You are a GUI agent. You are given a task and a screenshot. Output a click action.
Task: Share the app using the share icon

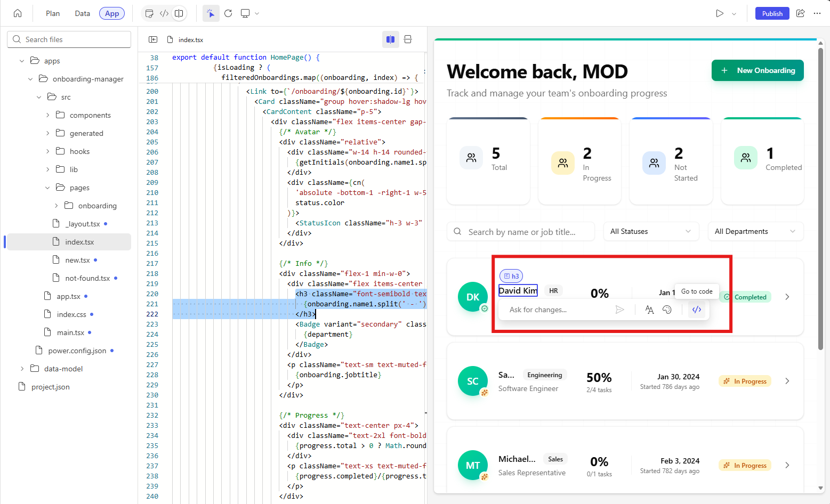click(x=800, y=13)
